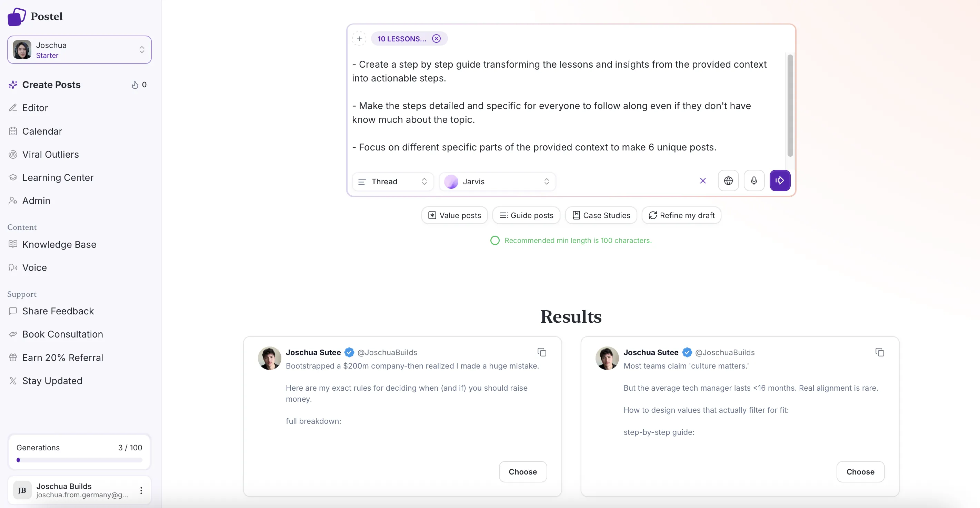This screenshot has width=980, height=508.
Task: Go to the Knowledge Base page
Action: (59, 244)
